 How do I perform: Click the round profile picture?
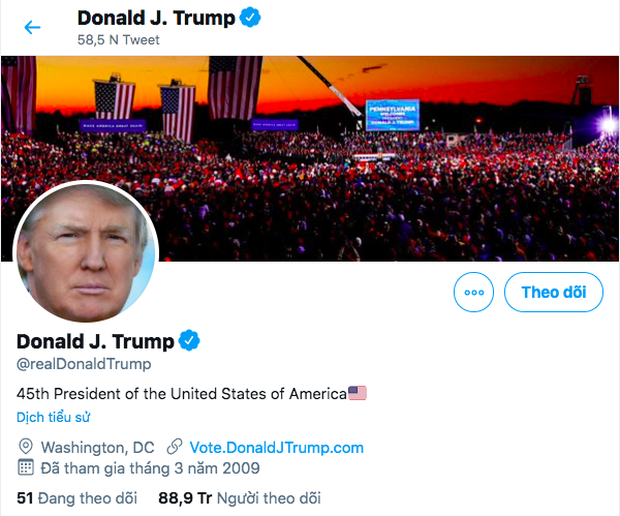(x=86, y=252)
